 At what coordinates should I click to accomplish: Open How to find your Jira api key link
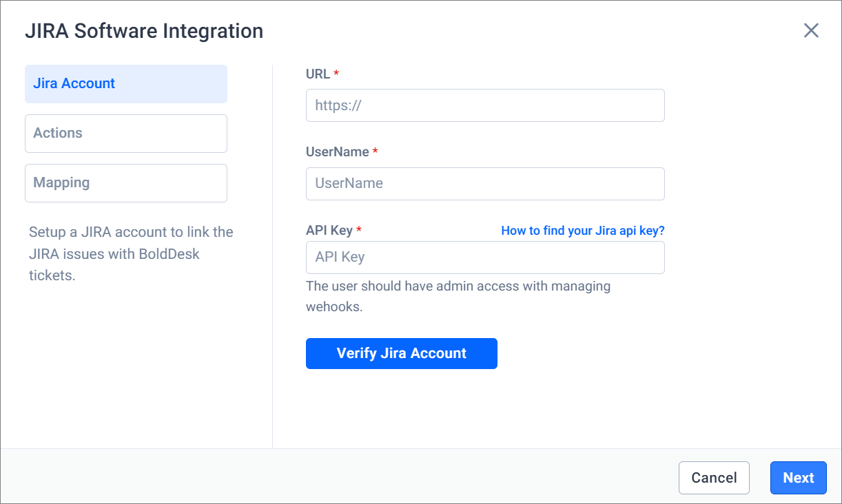pyautogui.click(x=583, y=231)
